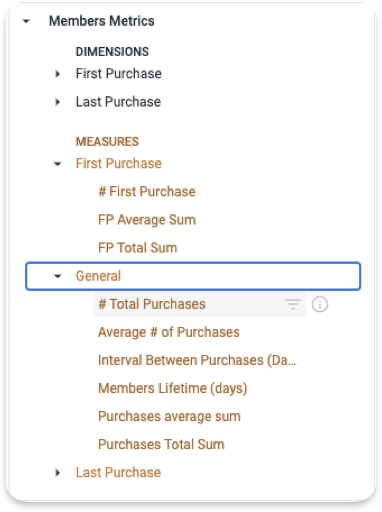Collapse the General measures group arrow
Viewport: 382px width, 512px height.
pyautogui.click(x=58, y=276)
